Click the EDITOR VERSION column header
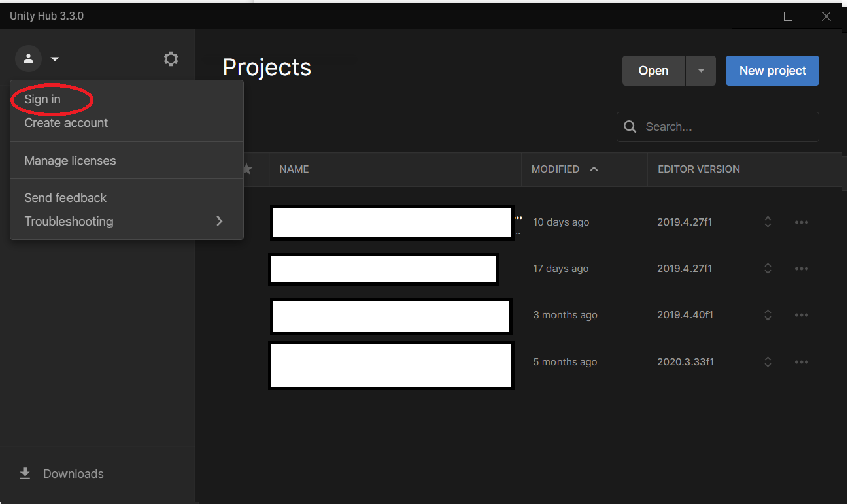The height and width of the screenshot is (504, 848). 699,169
